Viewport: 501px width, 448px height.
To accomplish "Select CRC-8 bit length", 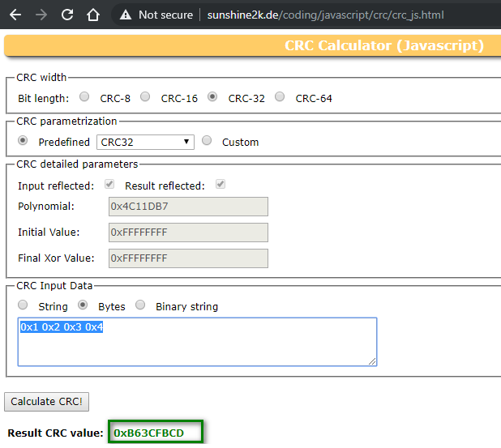I will (84, 97).
